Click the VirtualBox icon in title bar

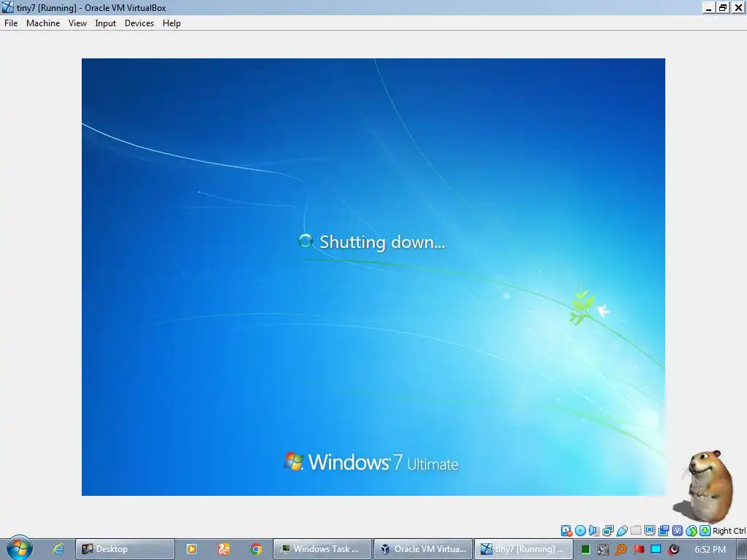[x=7, y=7]
